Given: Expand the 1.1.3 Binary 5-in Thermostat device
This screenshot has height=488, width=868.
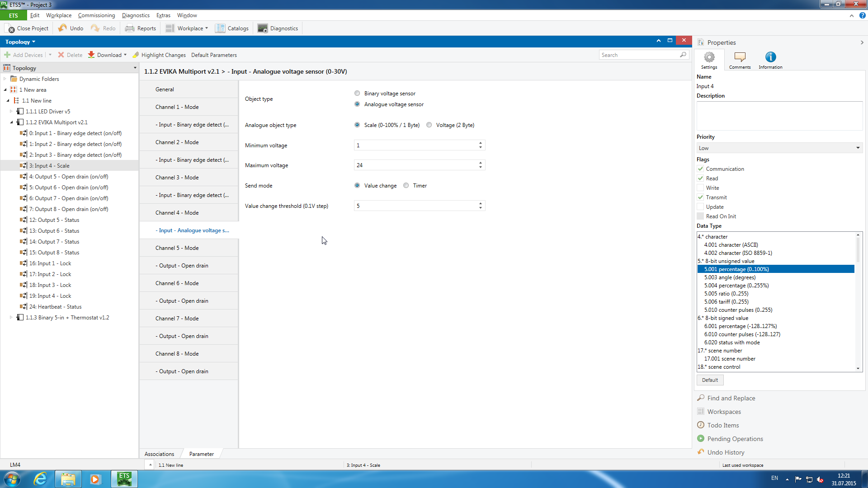Looking at the screenshot, I should point(11,318).
